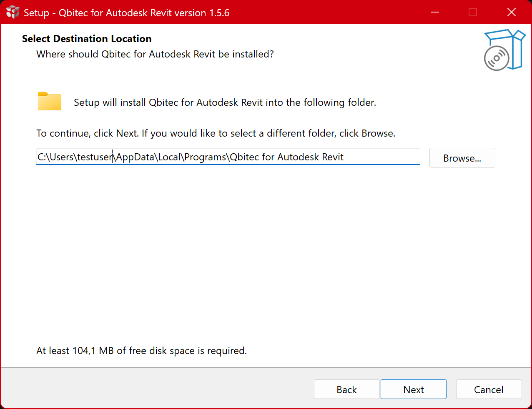Click the disabled maximize window icon
532x409 pixels.
click(473, 12)
